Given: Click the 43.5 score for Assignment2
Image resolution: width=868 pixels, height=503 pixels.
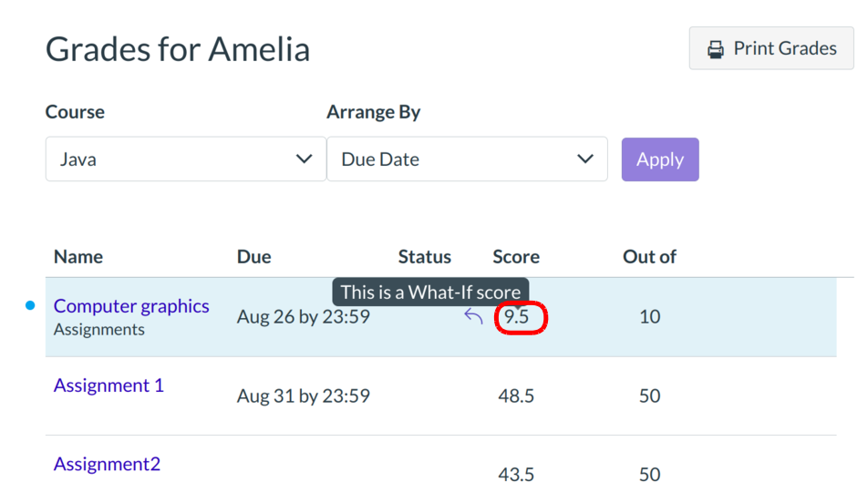Looking at the screenshot, I should pos(516,475).
